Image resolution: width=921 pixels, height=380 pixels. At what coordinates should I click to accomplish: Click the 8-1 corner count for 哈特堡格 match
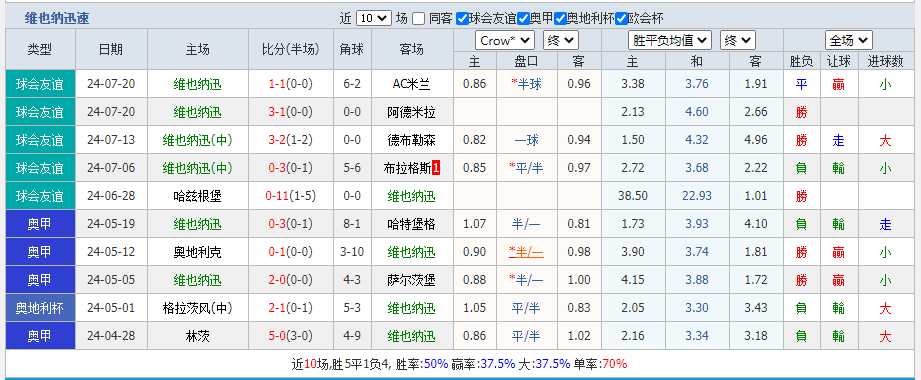click(x=352, y=224)
